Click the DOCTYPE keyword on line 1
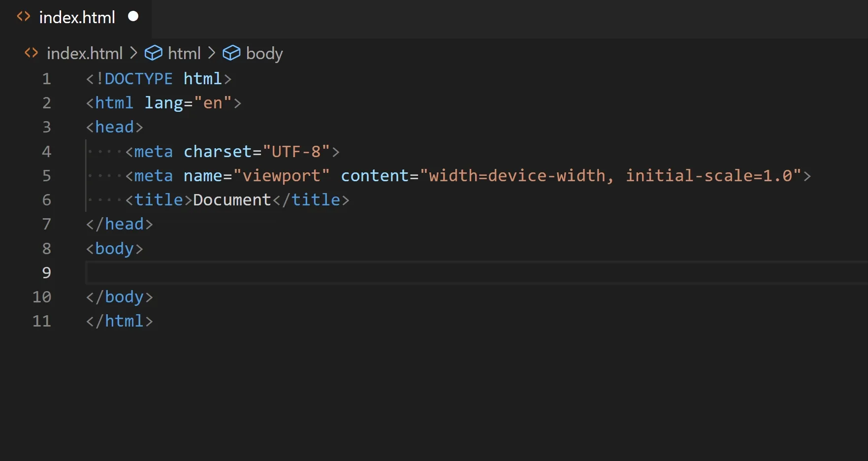This screenshot has height=461, width=868. [x=138, y=79]
